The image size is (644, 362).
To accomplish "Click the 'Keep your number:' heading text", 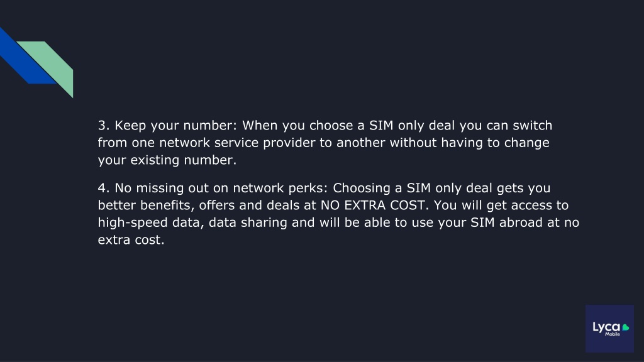I will point(176,125).
